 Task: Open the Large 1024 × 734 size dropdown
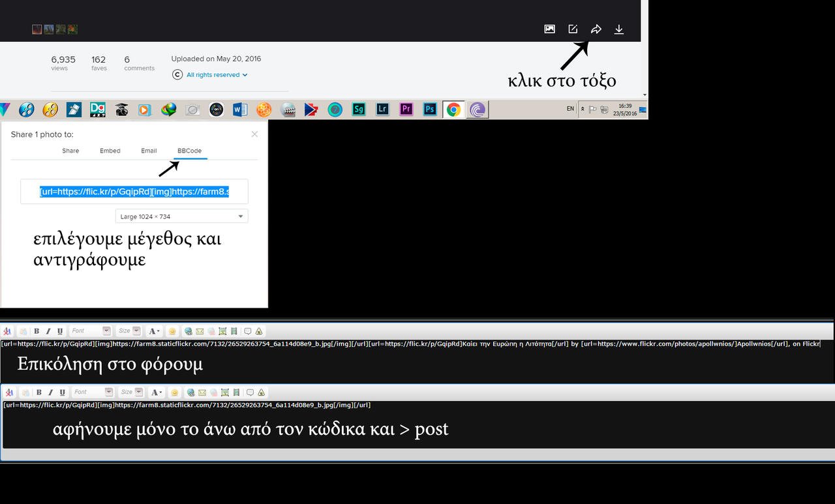(181, 216)
